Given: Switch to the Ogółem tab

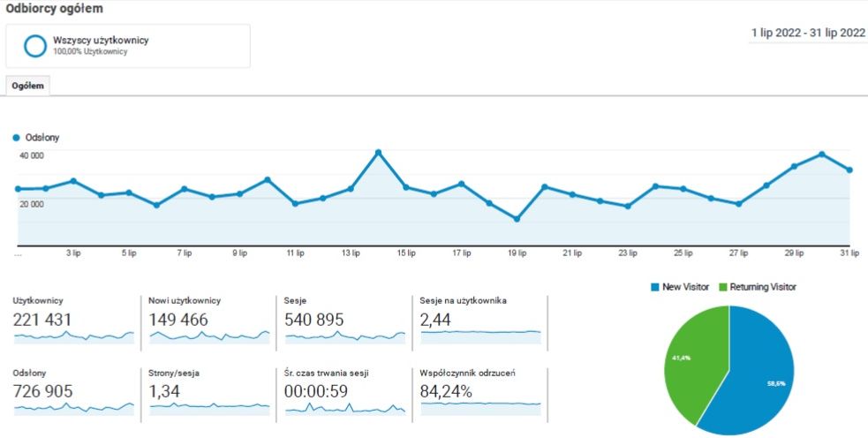Looking at the screenshot, I should [28, 86].
